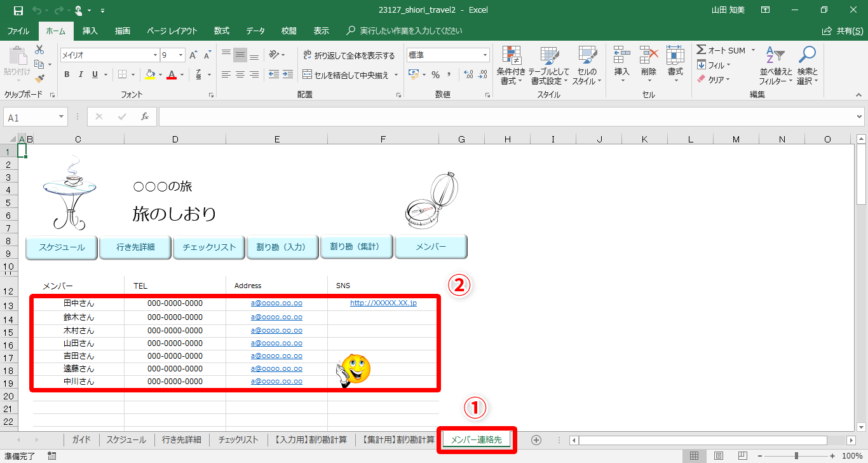
Task: Select the 【入力用】割り勘計算 sheet tab
Action: point(311,440)
